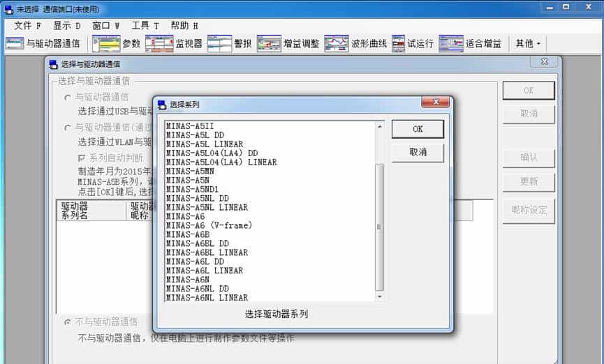Select the 与驱动器通信 USB radio button
604x364 pixels.
coord(68,98)
